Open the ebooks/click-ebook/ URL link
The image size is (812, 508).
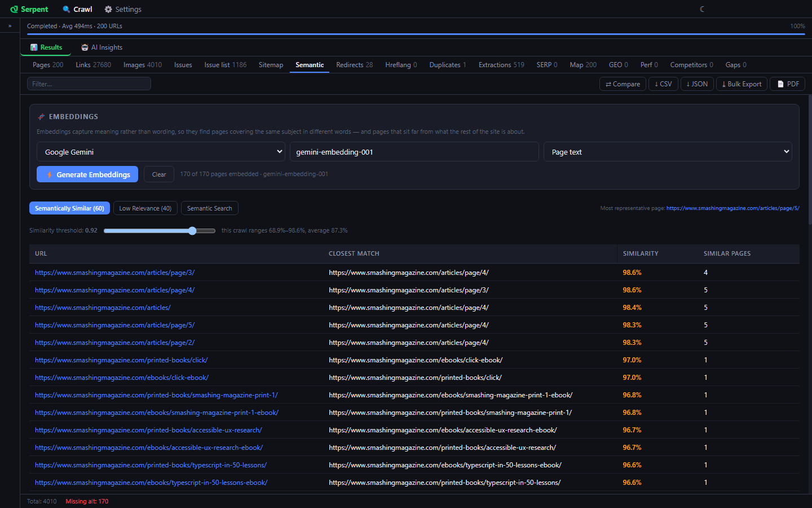(x=122, y=378)
